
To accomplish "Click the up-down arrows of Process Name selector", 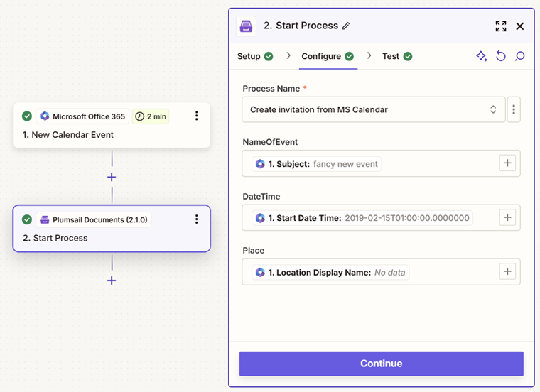I will [493, 109].
